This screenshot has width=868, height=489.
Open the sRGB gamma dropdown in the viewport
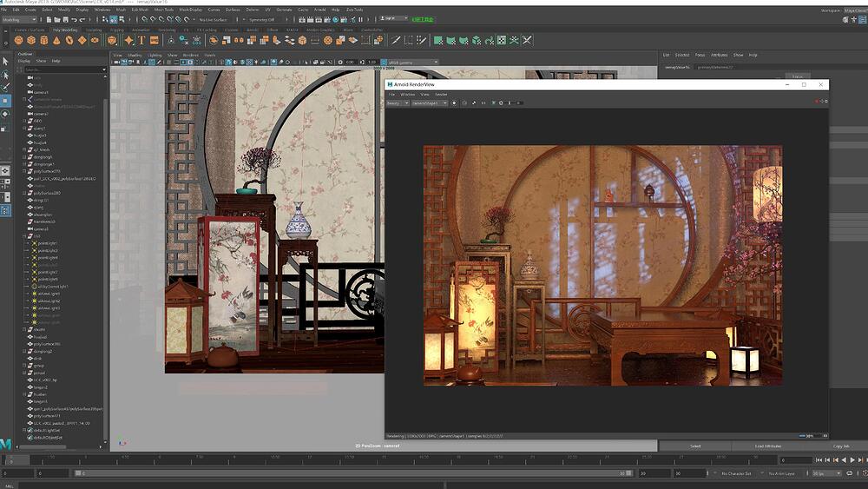pyautogui.click(x=413, y=63)
